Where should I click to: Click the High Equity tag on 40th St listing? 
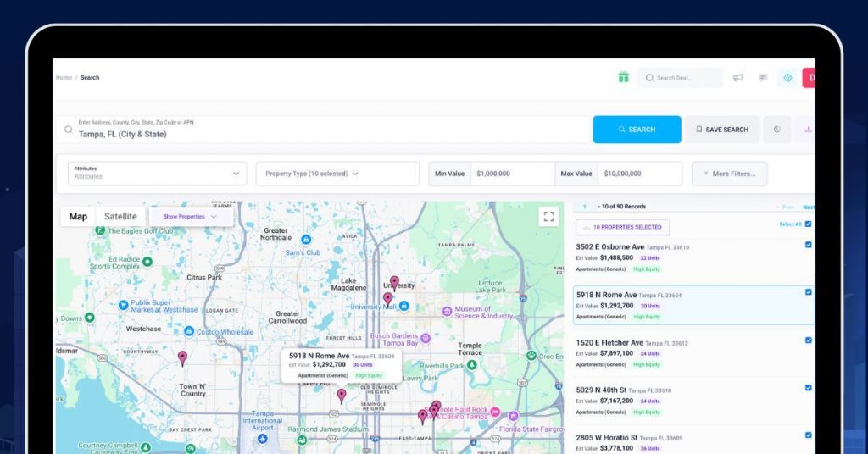pos(647,412)
